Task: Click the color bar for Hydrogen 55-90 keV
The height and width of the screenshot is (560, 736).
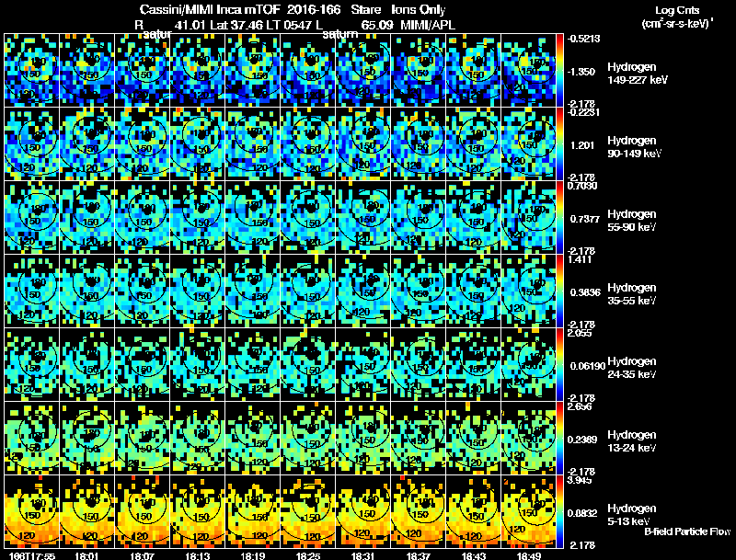Action: [x=560, y=218]
